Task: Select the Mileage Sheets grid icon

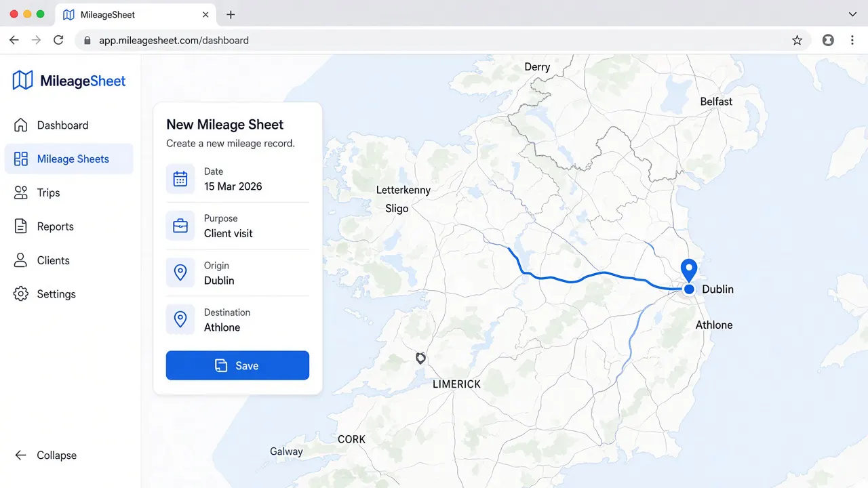Action: [21, 159]
